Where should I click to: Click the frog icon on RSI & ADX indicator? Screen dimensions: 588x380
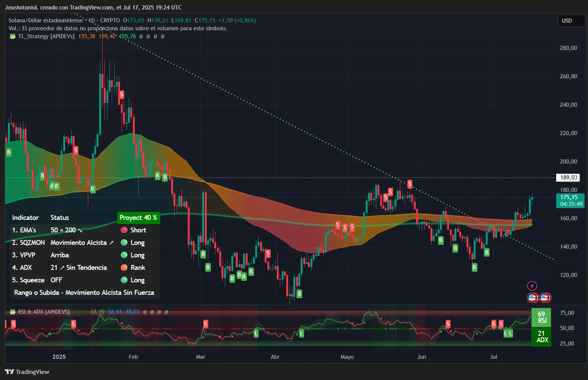(12, 312)
